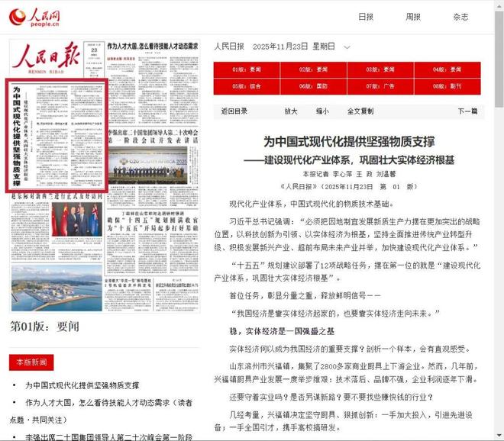The height and width of the screenshot is (441, 504).
Task: Click the subtitle 建设现代化产业体系，巩固壮大实体经济根基
Action: pos(349,160)
